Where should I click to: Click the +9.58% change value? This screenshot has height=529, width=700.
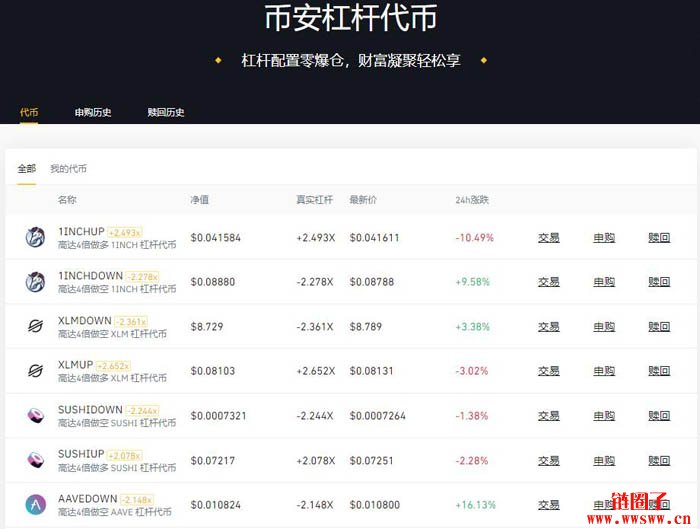(x=472, y=282)
